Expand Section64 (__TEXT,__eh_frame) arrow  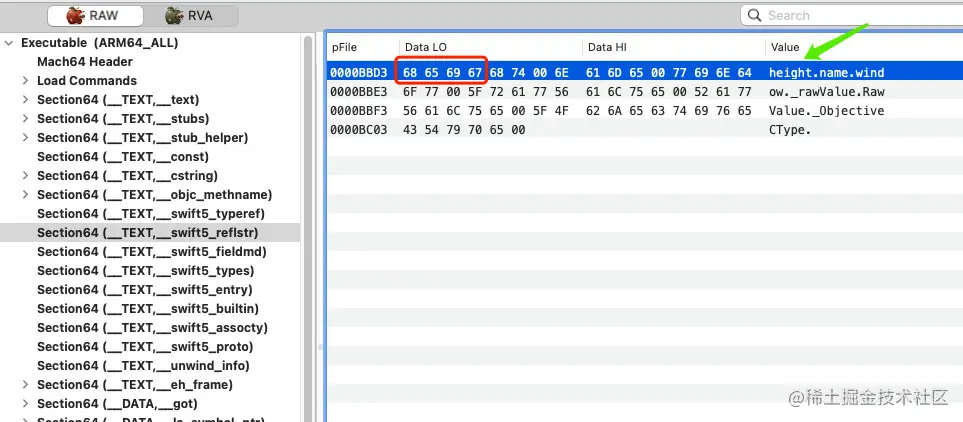coord(25,385)
